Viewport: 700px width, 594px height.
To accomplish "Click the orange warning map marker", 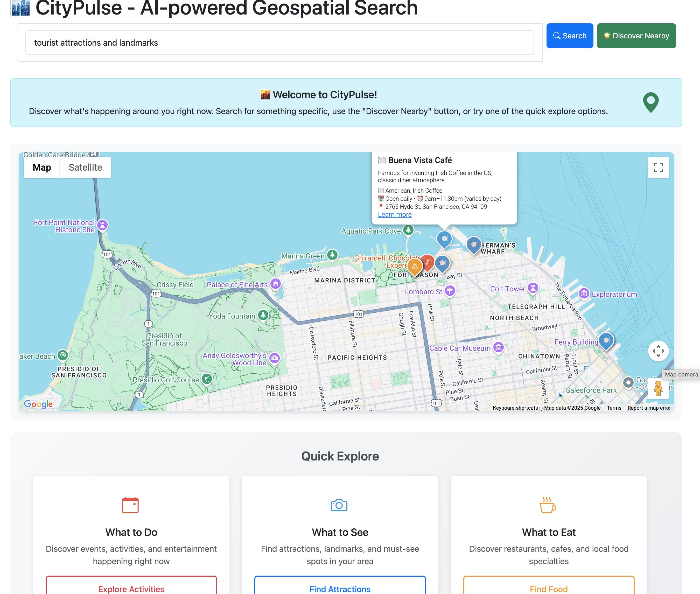I will click(415, 266).
